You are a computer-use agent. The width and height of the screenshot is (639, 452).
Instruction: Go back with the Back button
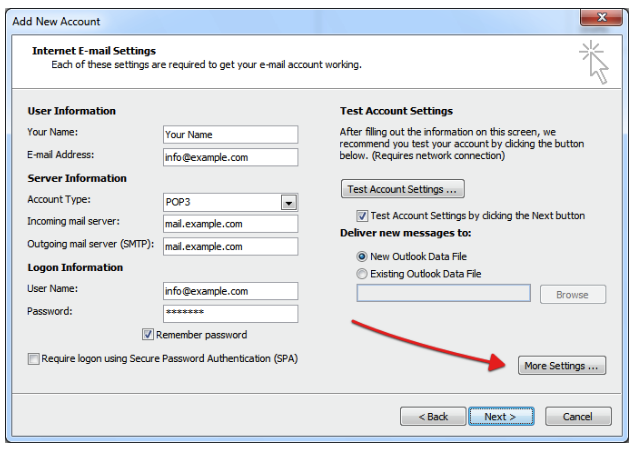pyautogui.click(x=433, y=417)
